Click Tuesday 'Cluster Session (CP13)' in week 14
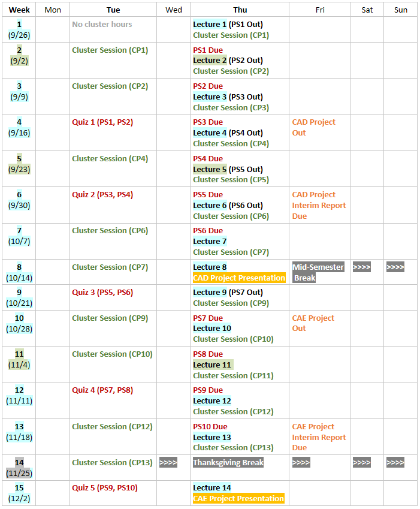The width and height of the screenshot is (420, 509). [112, 462]
